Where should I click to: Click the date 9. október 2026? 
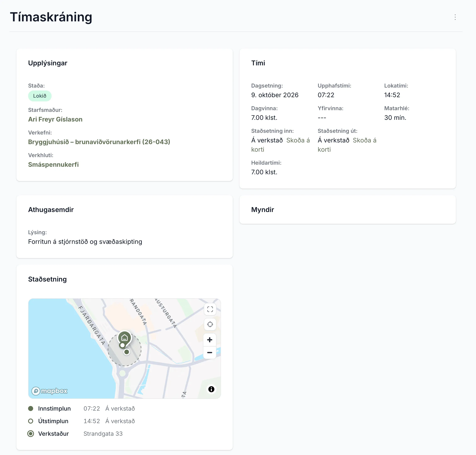click(x=275, y=95)
